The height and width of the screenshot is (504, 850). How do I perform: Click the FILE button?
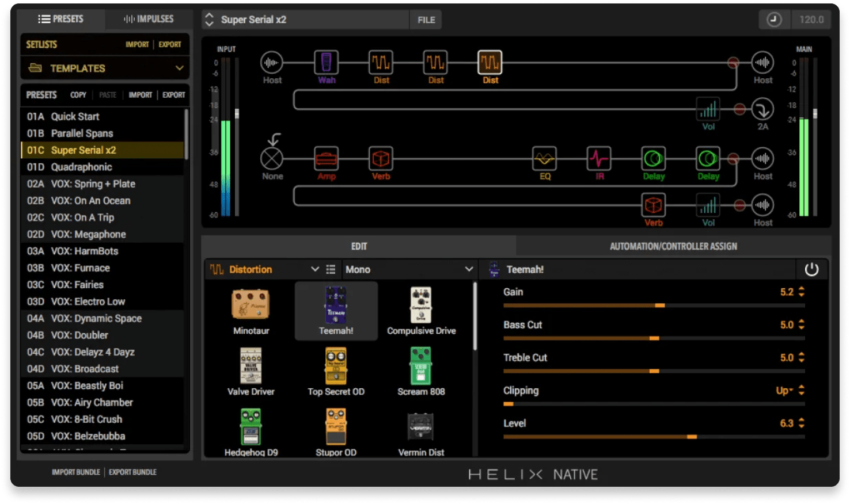[426, 20]
